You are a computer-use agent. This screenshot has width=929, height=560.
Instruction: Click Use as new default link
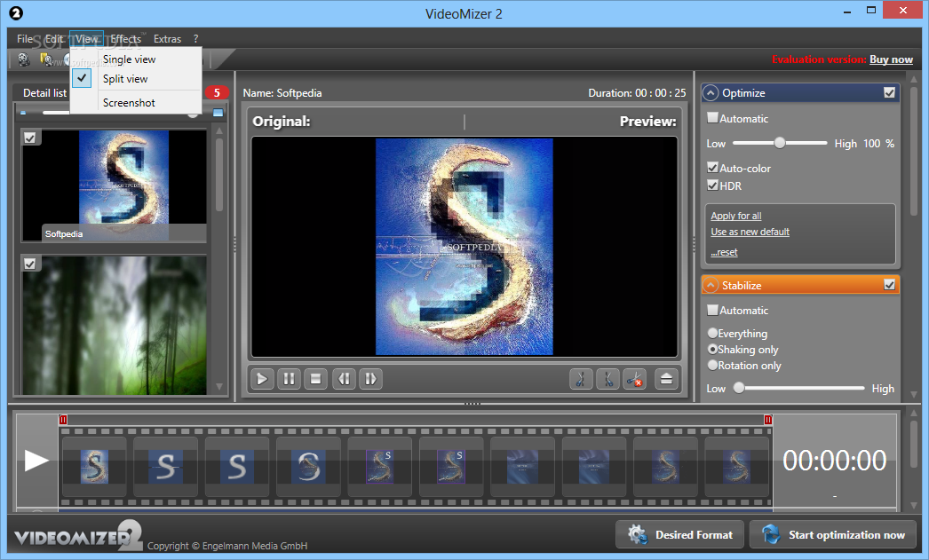tap(750, 232)
